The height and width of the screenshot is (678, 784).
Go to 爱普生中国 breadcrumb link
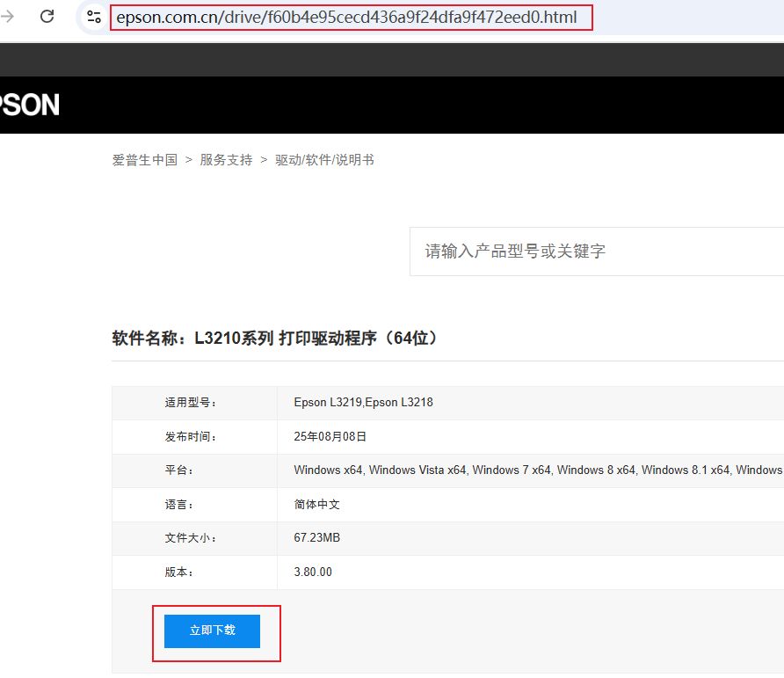pyautogui.click(x=144, y=160)
